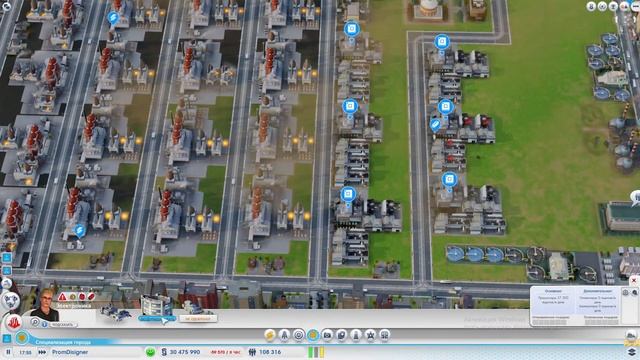Click the round minus icon at top right

click(x=635, y=6)
